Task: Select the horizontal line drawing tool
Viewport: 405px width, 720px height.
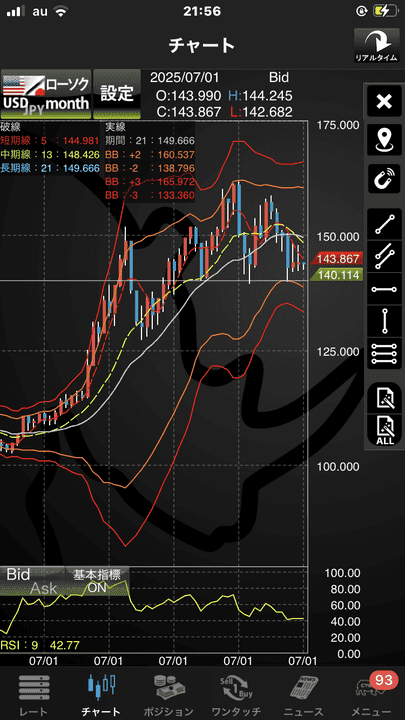Action: pyautogui.click(x=384, y=289)
